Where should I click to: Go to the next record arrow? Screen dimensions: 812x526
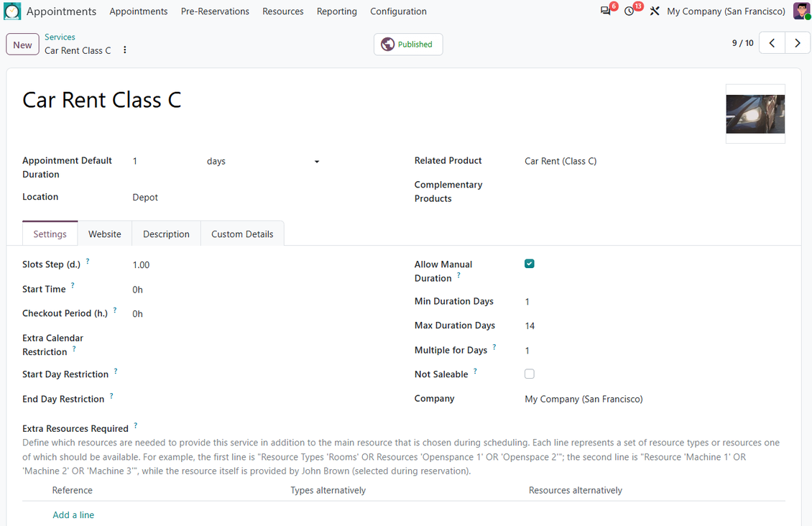pos(798,43)
